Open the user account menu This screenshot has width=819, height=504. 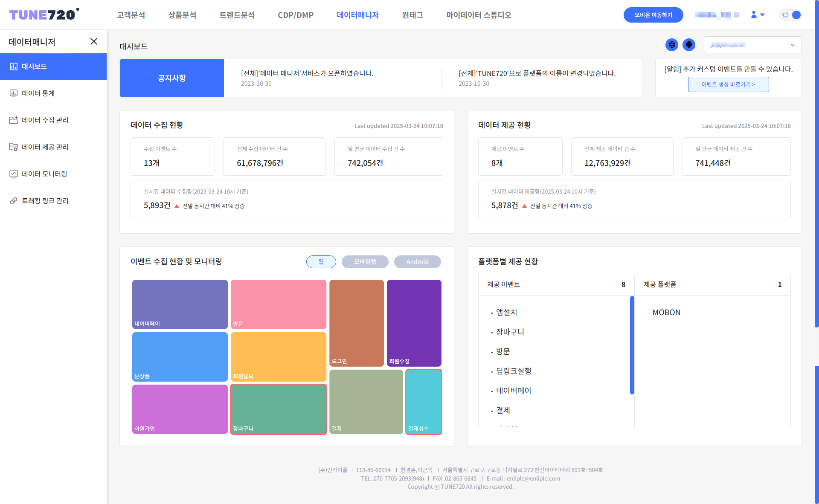[x=758, y=15]
